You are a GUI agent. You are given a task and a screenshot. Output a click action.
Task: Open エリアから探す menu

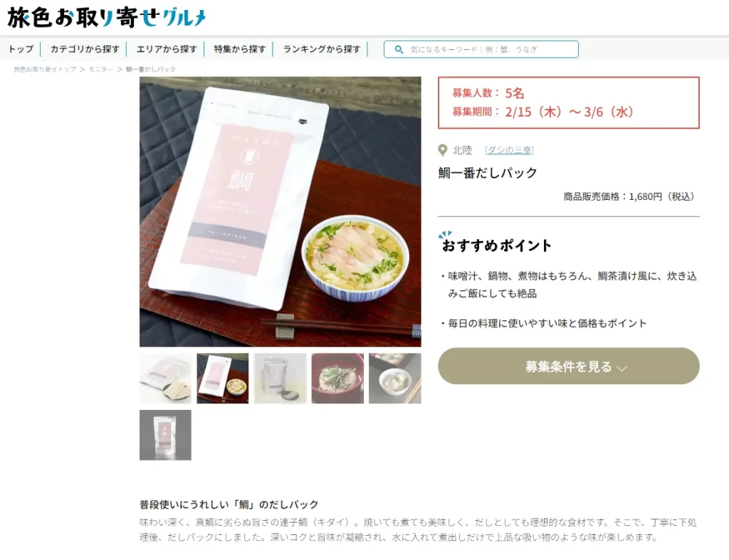click(x=167, y=49)
